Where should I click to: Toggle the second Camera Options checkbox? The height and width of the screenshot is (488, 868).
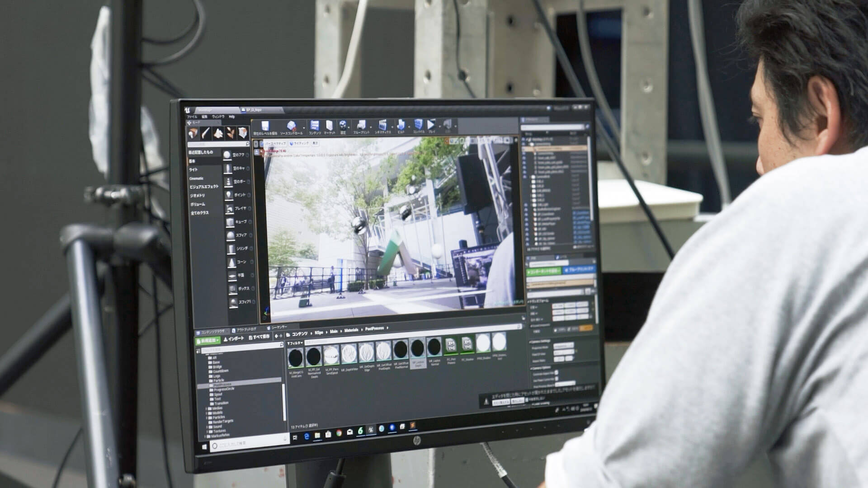click(x=557, y=379)
